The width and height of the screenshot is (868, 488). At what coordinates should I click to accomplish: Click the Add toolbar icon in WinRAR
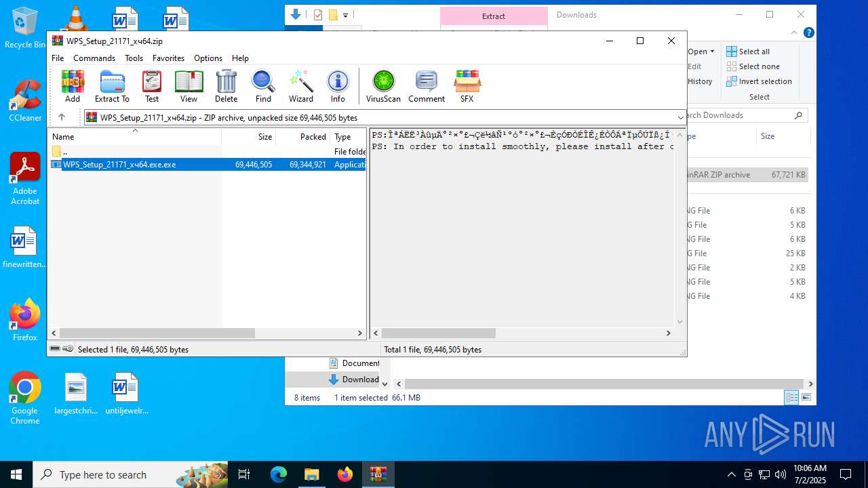click(x=73, y=87)
